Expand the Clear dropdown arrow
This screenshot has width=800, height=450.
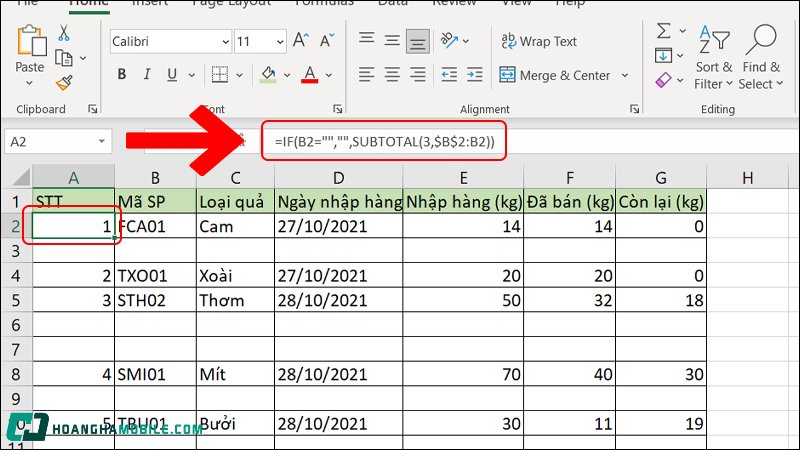point(680,80)
